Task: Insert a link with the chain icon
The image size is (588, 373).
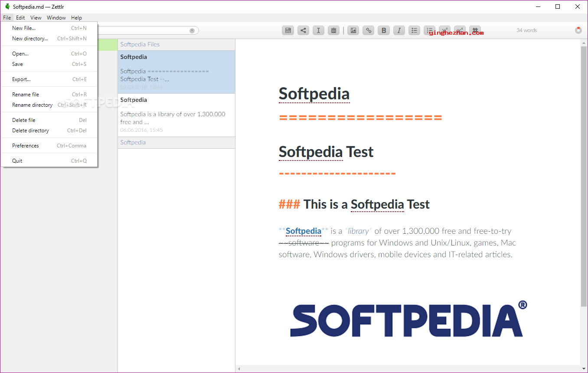Action: coord(369,30)
